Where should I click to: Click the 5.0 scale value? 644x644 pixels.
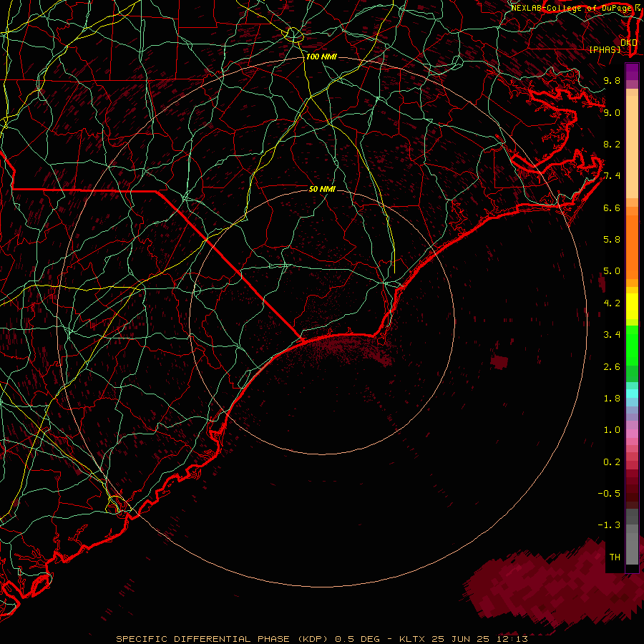coord(612,271)
